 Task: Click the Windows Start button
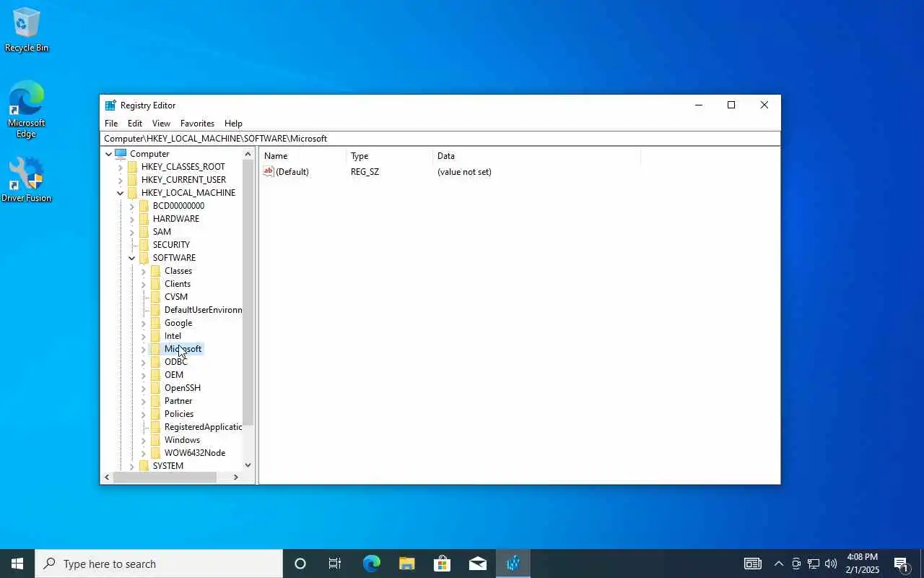pos(17,564)
